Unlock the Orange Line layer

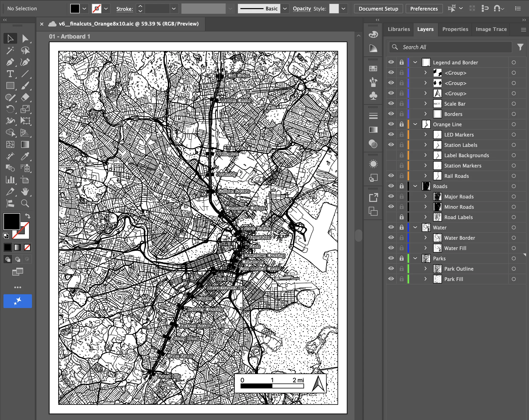[x=401, y=124]
